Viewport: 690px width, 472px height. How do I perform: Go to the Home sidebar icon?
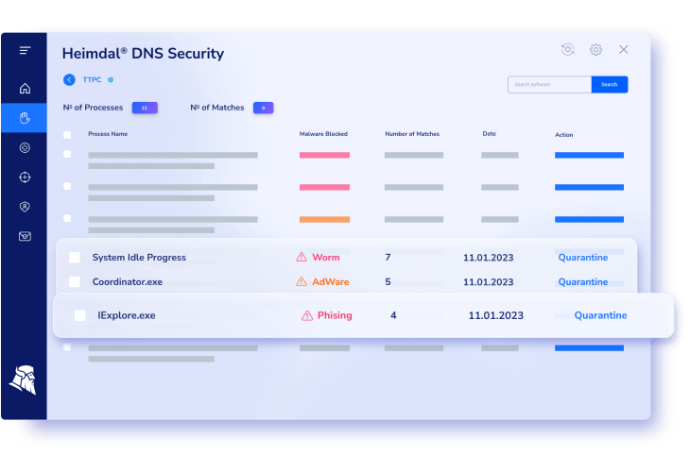click(25, 88)
